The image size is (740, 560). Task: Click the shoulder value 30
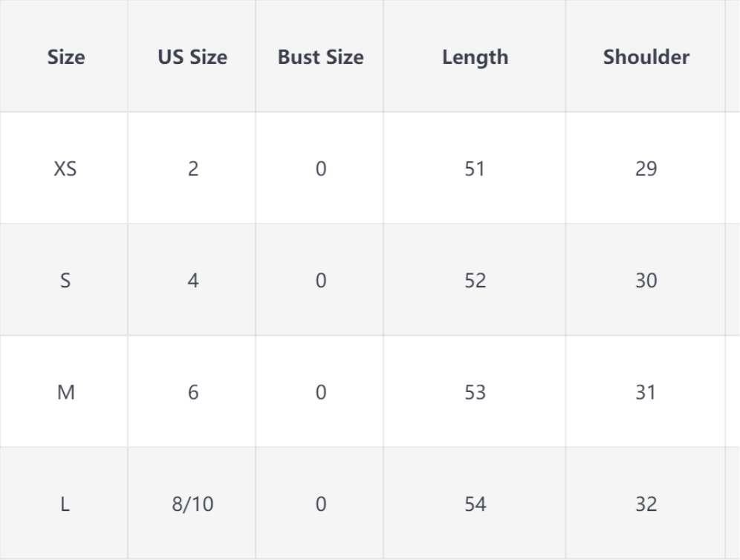[x=646, y=281]
